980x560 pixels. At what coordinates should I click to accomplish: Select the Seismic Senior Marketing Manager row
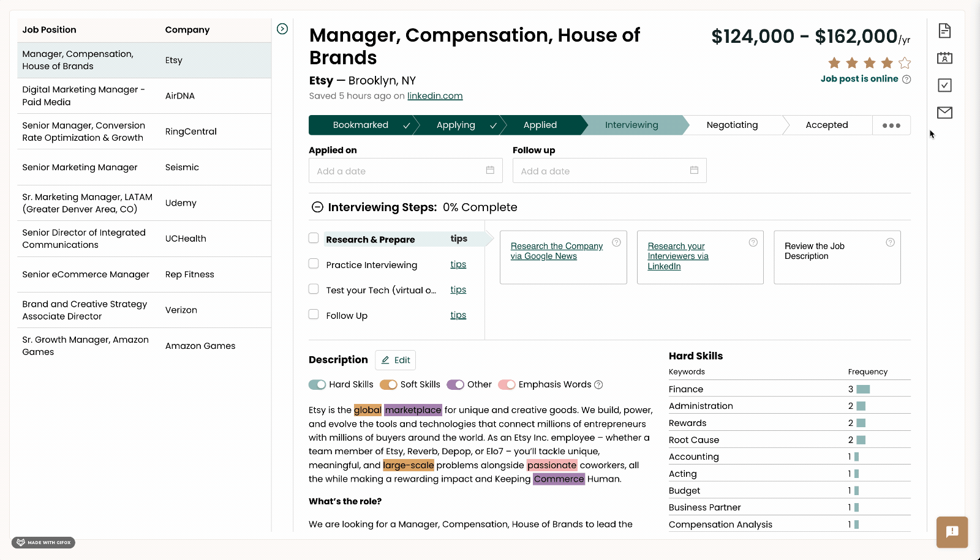click(144, 167)
